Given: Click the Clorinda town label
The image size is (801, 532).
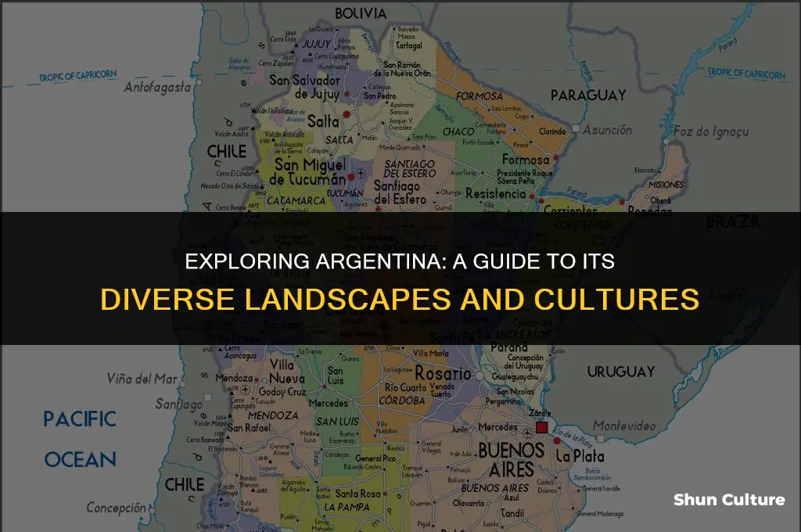Looking at the screenshot, I should point(552,131).
